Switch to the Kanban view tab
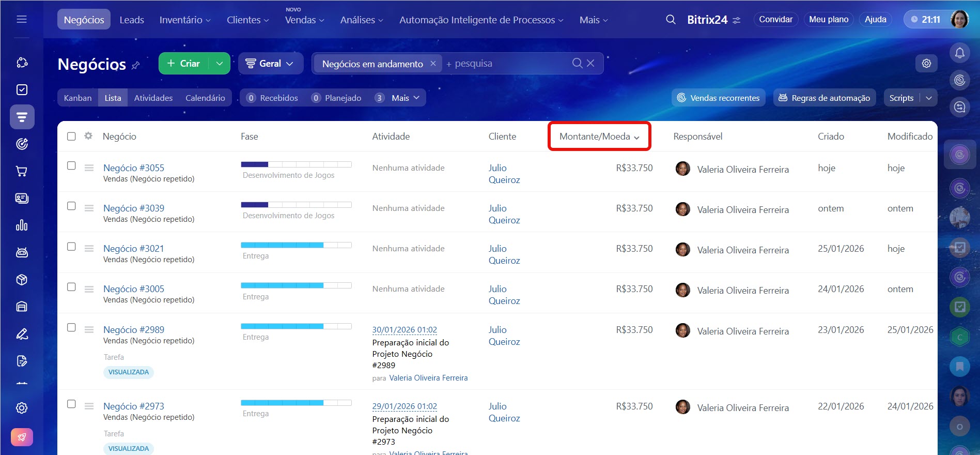Image resolution: width=980 pixels, height=455 pixels. pos(77,98)
